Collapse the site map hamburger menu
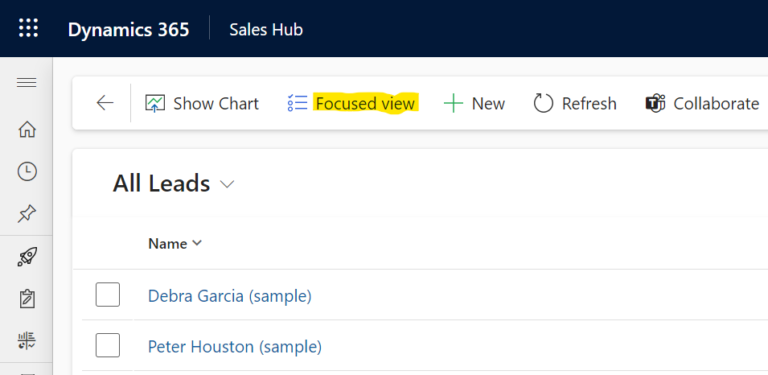Screen dimensions: 768x375 (26, 83)
